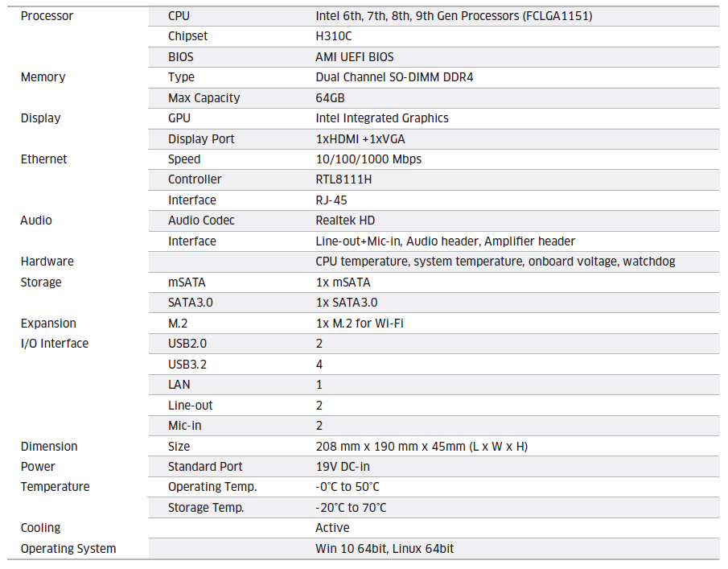Select the Dual Channel SO-DIMM DDR4 cell
Screen dimensions: 728x569
point(400,77)
